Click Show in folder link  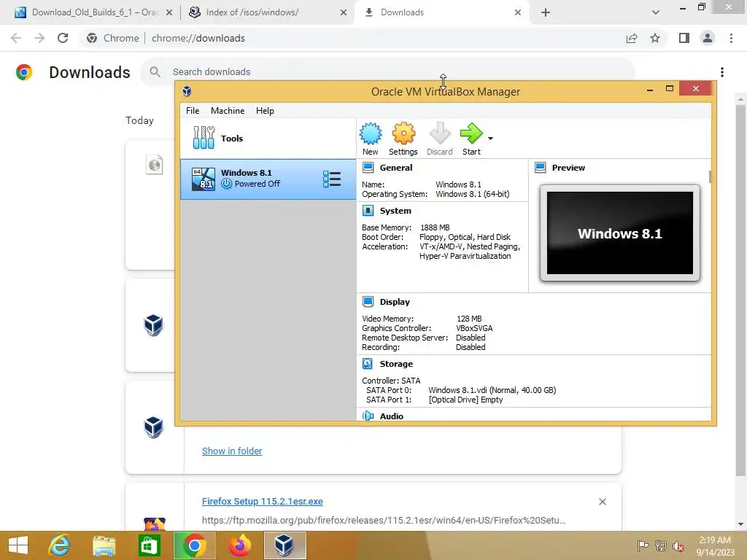point(232,451)
